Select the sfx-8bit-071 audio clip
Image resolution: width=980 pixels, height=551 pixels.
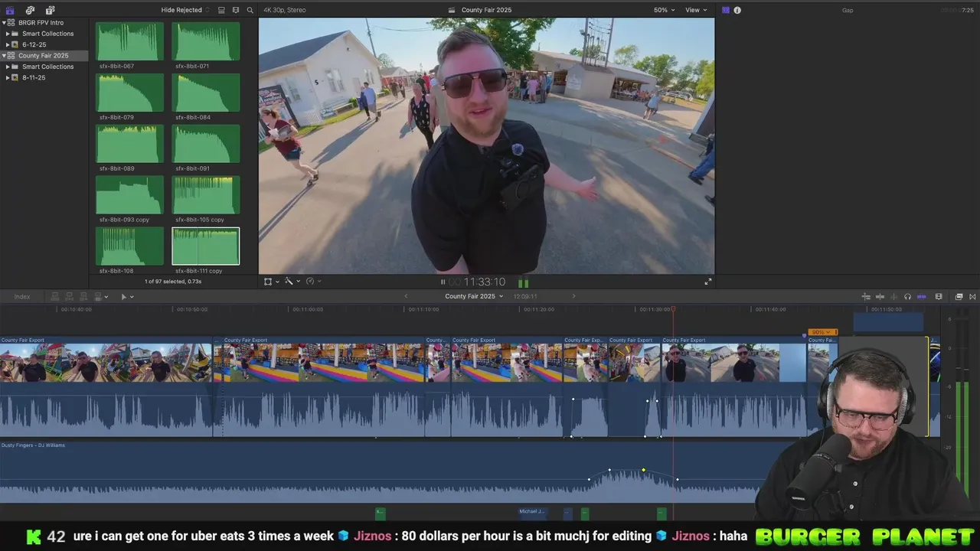click(x=205, y=41)
